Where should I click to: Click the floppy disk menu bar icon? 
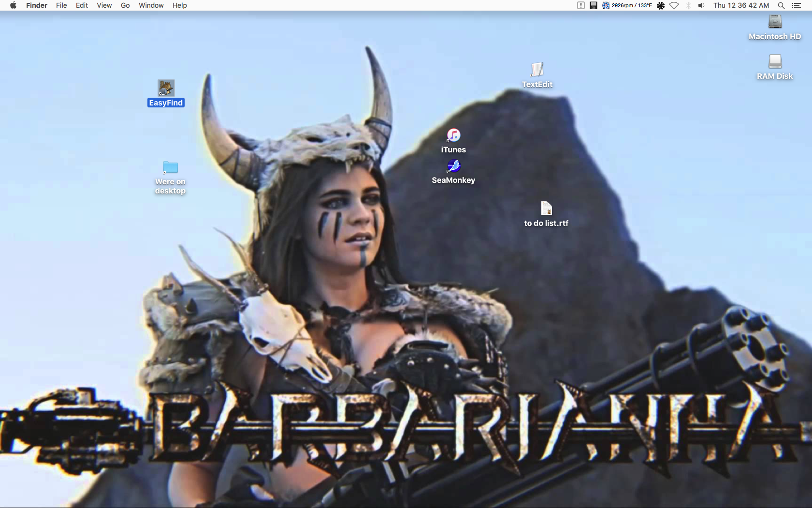(594, 5)
